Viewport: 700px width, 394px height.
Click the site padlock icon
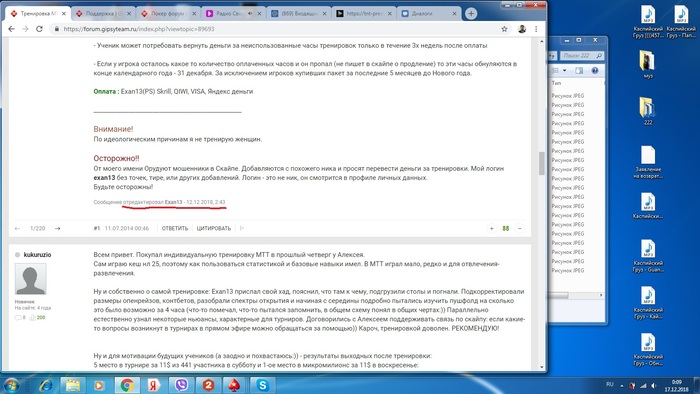pos(56,29)
